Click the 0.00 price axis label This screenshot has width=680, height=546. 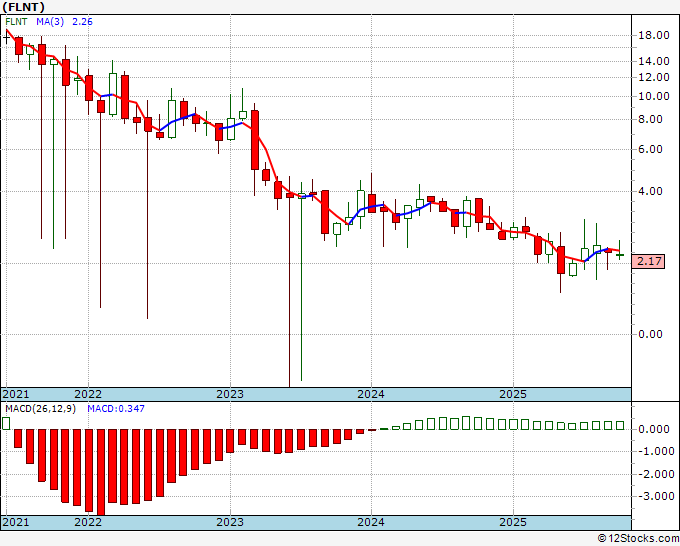tap(650, 334)
